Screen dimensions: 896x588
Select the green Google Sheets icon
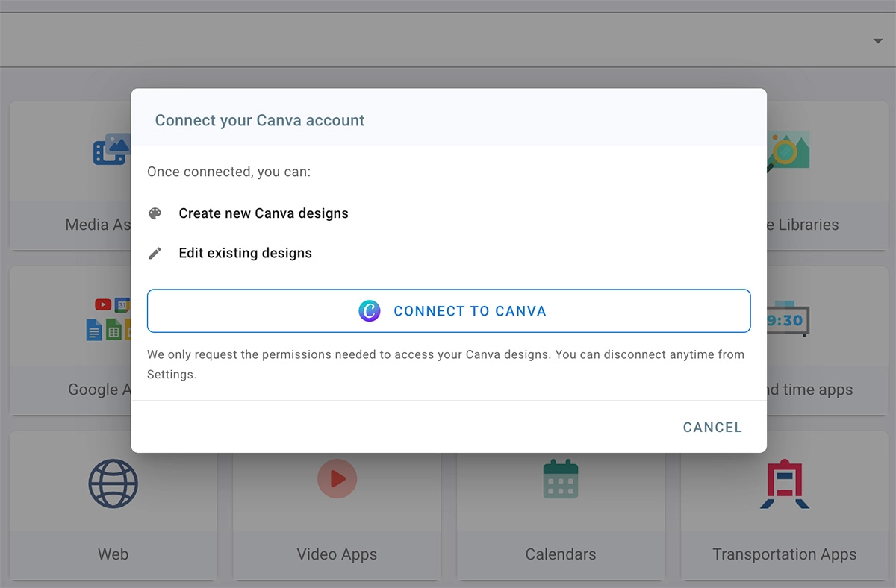coord(113,329)
